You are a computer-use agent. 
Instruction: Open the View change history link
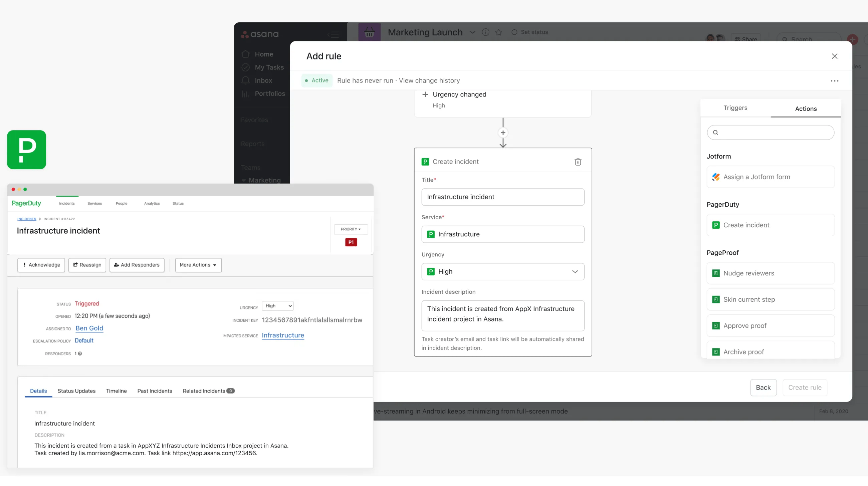pyautogui.click(x=429, y=80)
